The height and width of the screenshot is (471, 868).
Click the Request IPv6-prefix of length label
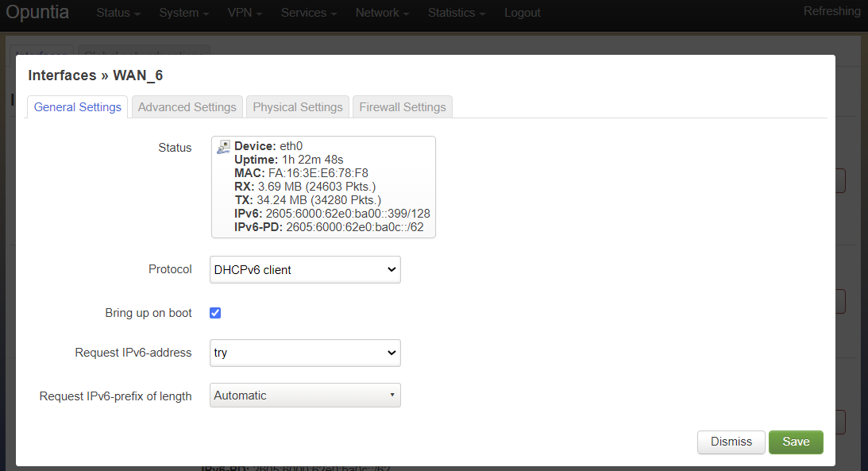(x=116, y=396)
